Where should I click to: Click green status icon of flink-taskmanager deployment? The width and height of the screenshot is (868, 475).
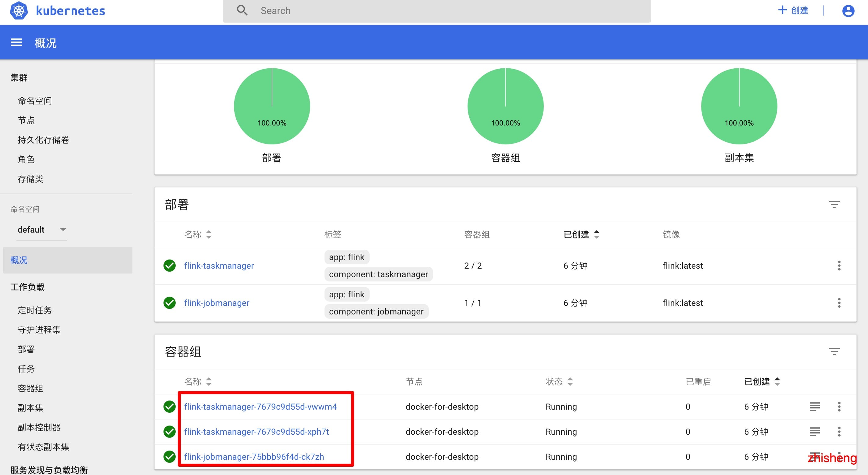[x=170, y=266]
